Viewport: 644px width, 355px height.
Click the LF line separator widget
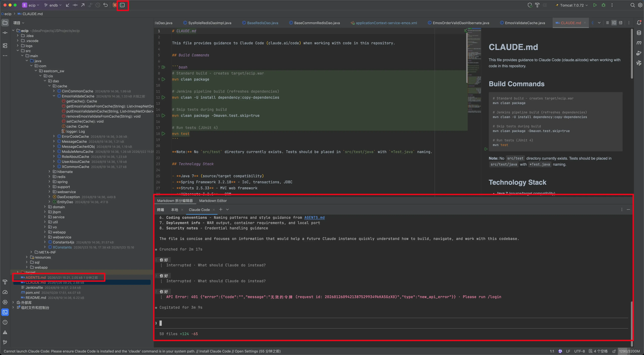568,351
